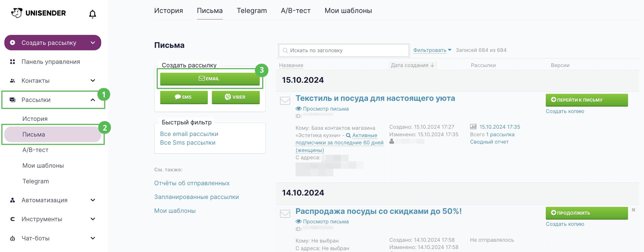Expand the Создать рассылку dropdown arrow

[x=93, y=43]
